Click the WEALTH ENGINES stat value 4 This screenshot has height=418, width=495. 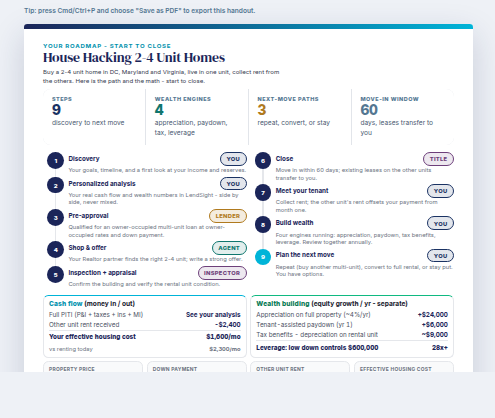point(159,110)
